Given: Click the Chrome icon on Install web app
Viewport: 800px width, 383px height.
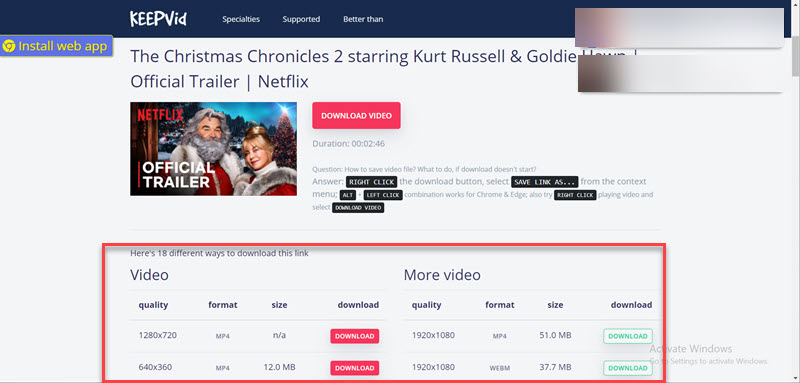Looking at the screenshot, I should 9,46.
